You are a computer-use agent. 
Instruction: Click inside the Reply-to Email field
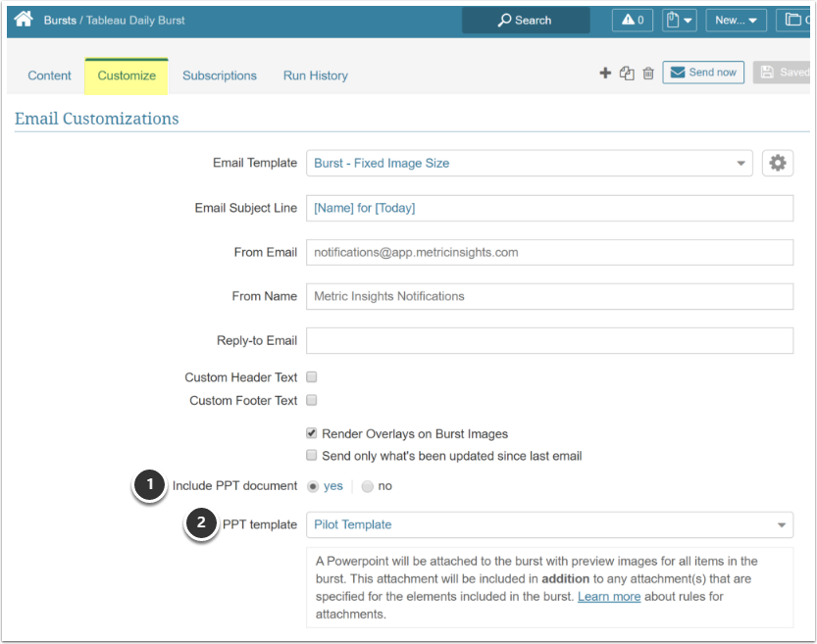(549, 340)
